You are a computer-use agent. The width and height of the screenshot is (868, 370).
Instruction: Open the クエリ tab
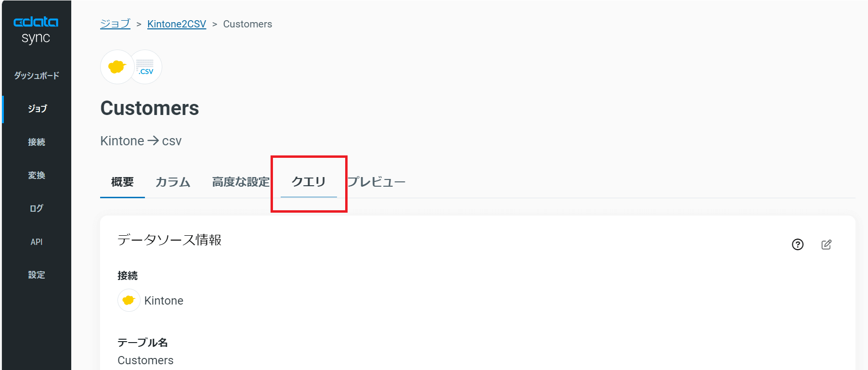click(x=309, y=182)
